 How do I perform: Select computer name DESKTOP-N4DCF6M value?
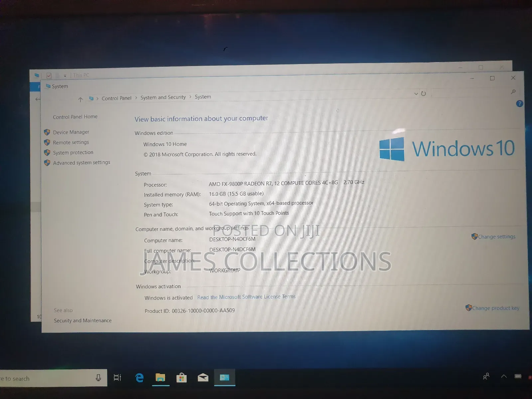pyautogui.click(x=232, y=239)
